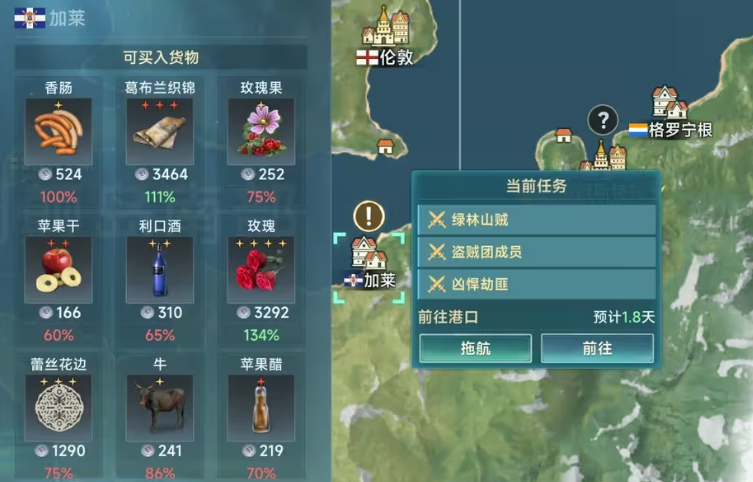The height and width of the screenshot is (482, 753).
Task: Click the London (伦敦) city icon
Action: point(385,26)
